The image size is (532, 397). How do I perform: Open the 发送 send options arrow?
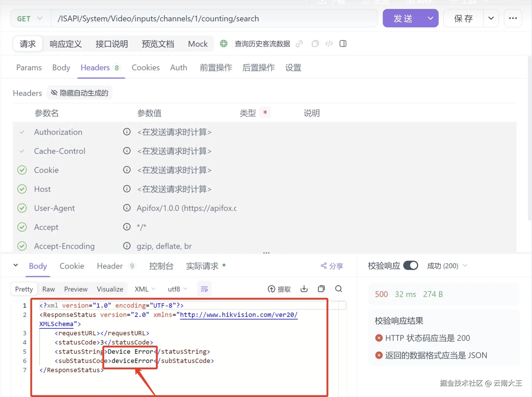coord(430,18)
